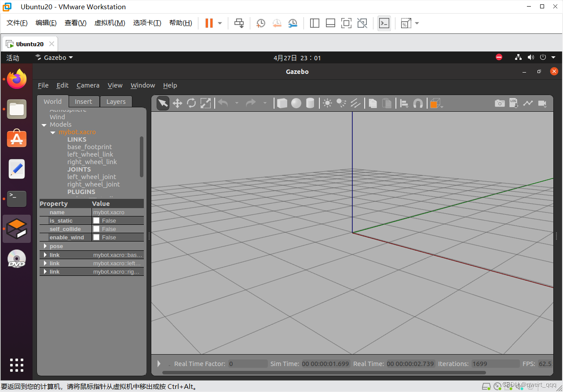Click the Sim Time value field

[326, 364]
